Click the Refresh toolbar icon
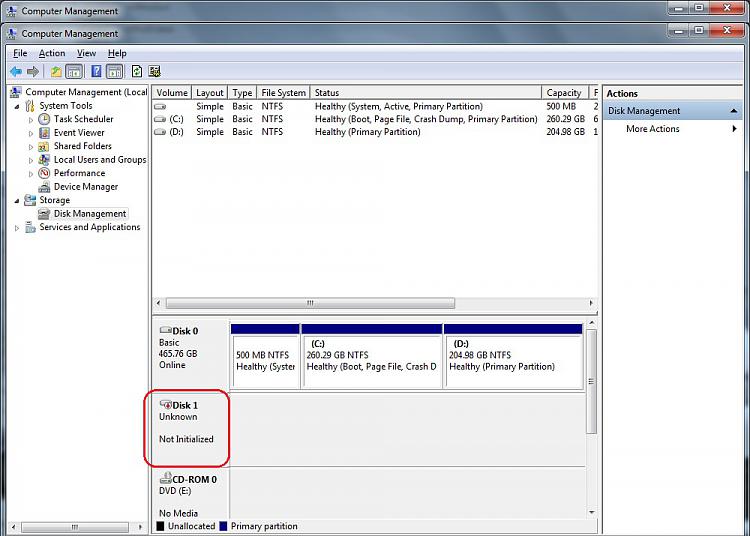Screen dimensions: 750x536 click(x=137, y=72)
